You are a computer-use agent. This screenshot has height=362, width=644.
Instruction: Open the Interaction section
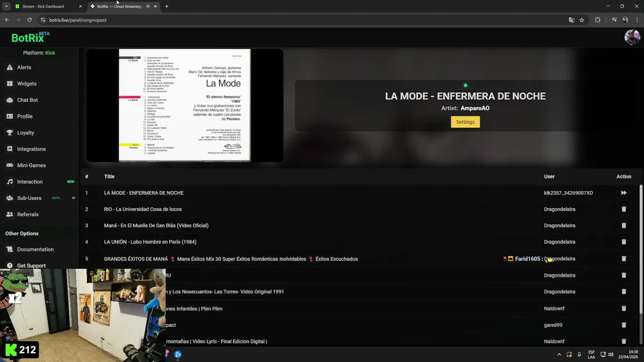click(x=30, y=182)
